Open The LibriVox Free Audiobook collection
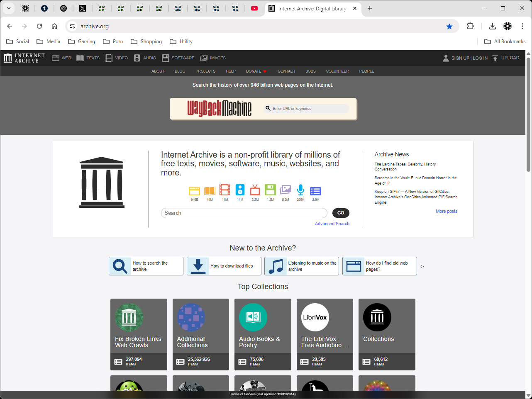The width and height of the screenshot is (532, 399). pos(325,334)
